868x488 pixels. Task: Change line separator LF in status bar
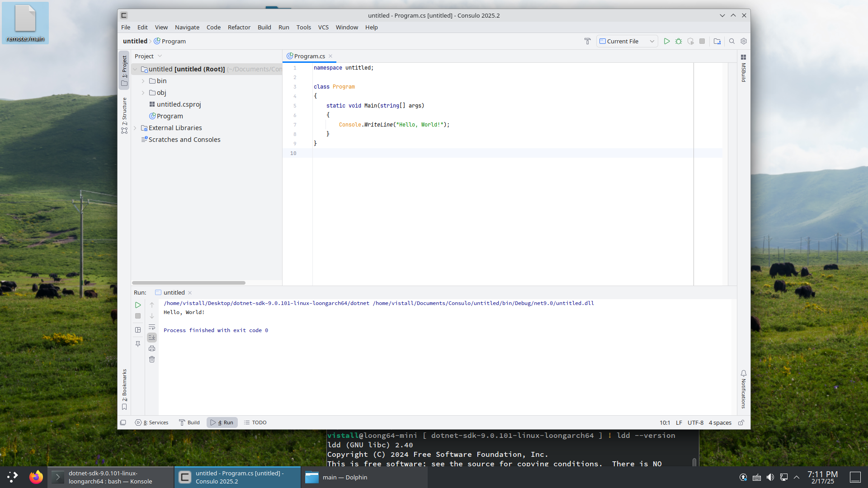[679, 422]
